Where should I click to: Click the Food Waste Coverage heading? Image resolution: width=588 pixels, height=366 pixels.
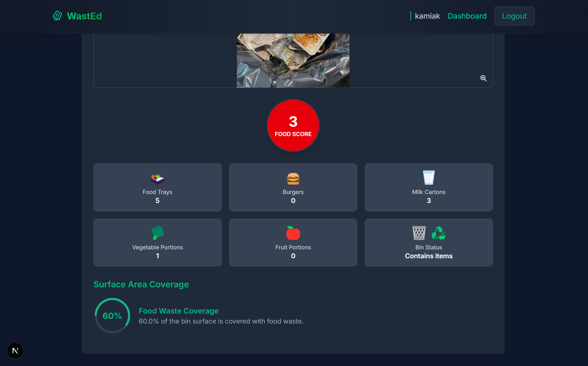point(178,311)
